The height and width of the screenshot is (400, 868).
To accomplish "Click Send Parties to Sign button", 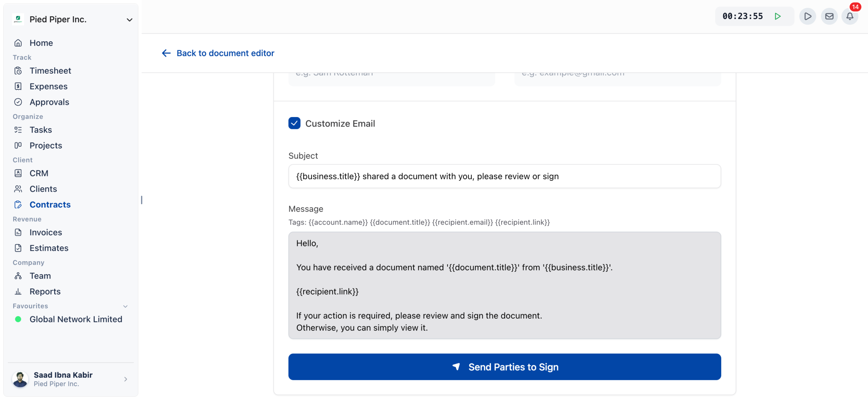I will pos(505,367).
